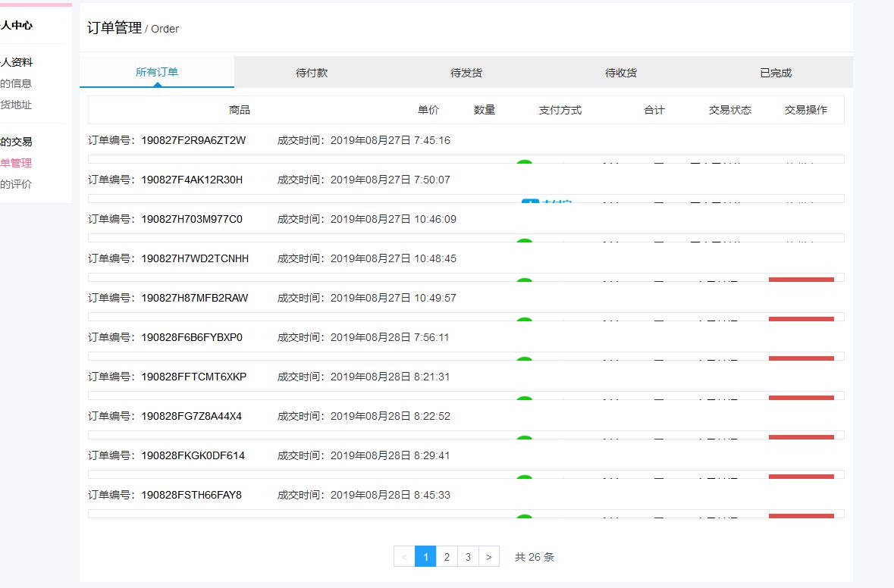Go to pagination page 3
This screenshot has width=894, height=588.
coord(468,557)
